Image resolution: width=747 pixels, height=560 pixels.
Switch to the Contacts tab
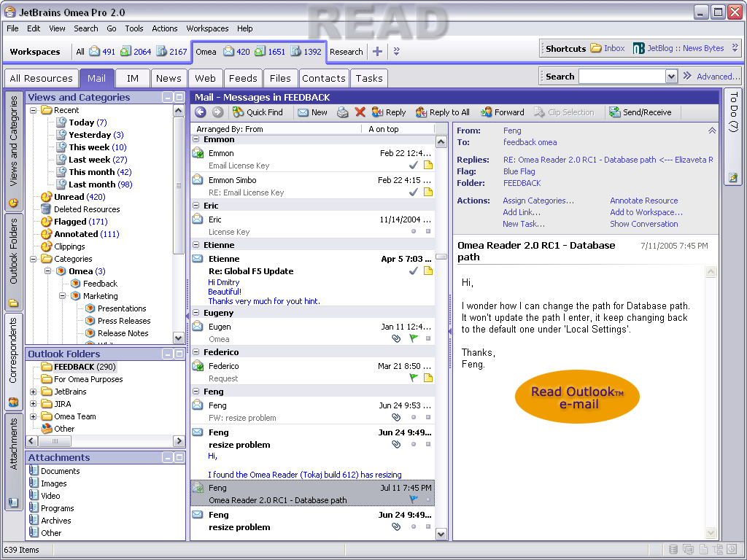pyautogui.click(x=323, y=78)
